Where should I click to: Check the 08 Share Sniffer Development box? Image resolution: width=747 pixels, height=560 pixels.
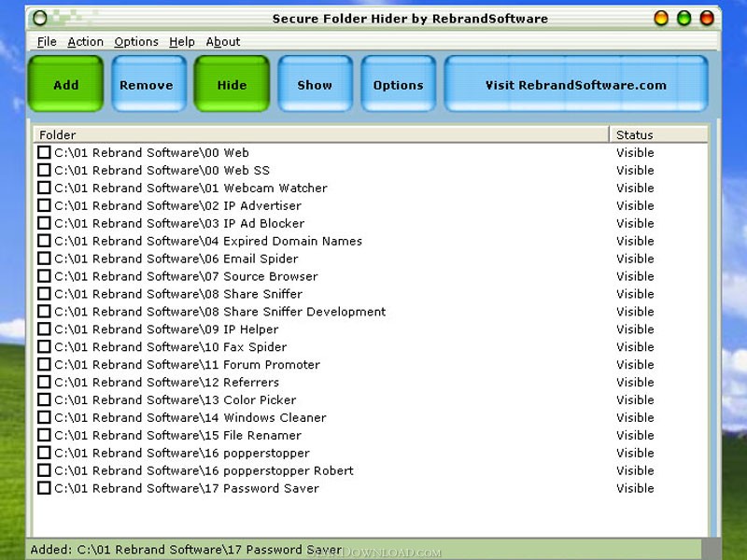click(x=44, y=311)
